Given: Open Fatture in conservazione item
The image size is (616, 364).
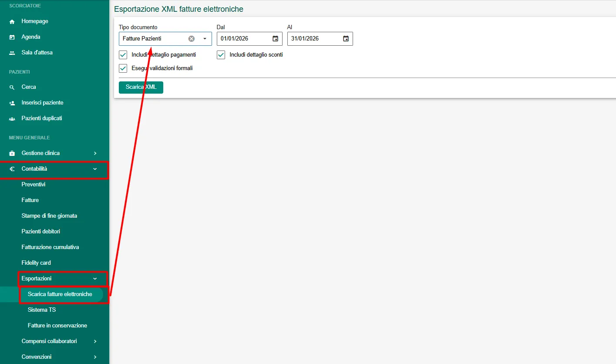Looking at the screenshot, I should [x=57, y=326].
